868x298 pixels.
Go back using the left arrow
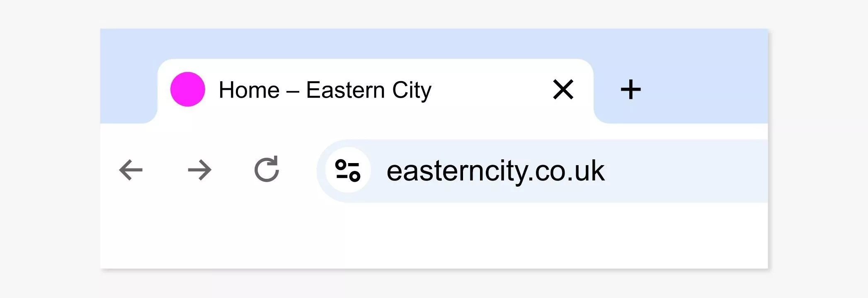pos(131,170)
